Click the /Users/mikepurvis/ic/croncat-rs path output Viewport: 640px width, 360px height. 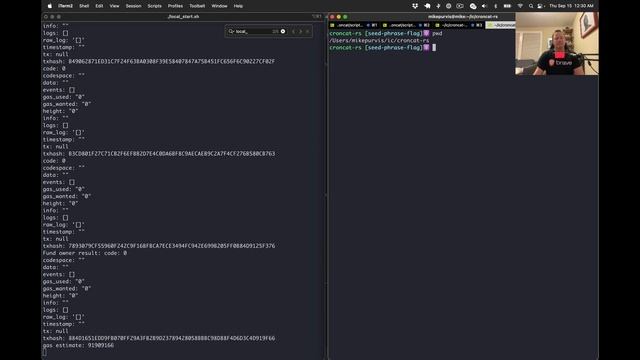pos(379,40)
